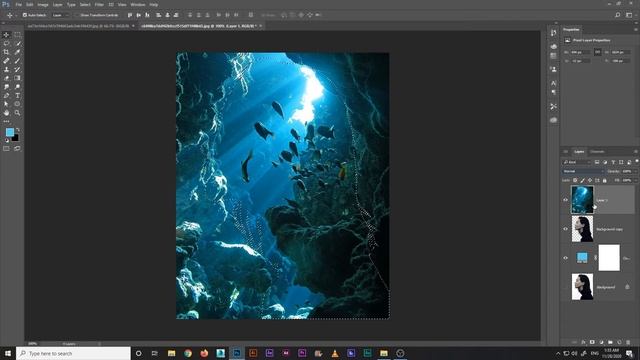Open the Kind filter dropdown in Layers

577,162
